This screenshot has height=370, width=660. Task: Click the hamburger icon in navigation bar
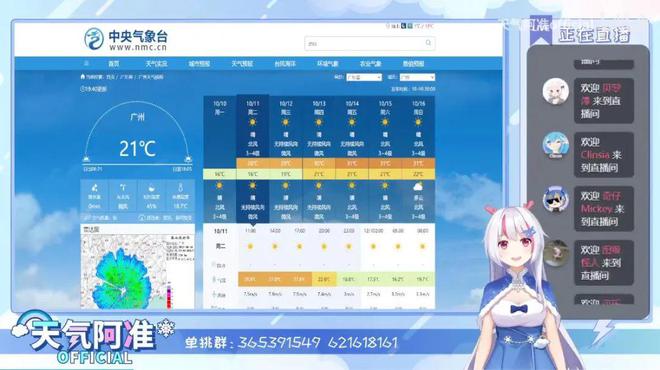click(x=86, y=64)
